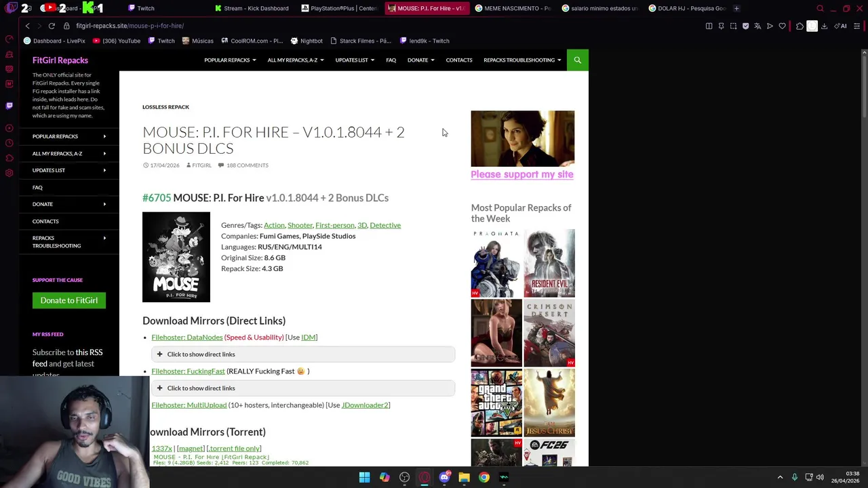Open Updates List dropdown in top menu
Image resolution: width=868 pixels, height=488 pixels.
click(x=355, y=60)
